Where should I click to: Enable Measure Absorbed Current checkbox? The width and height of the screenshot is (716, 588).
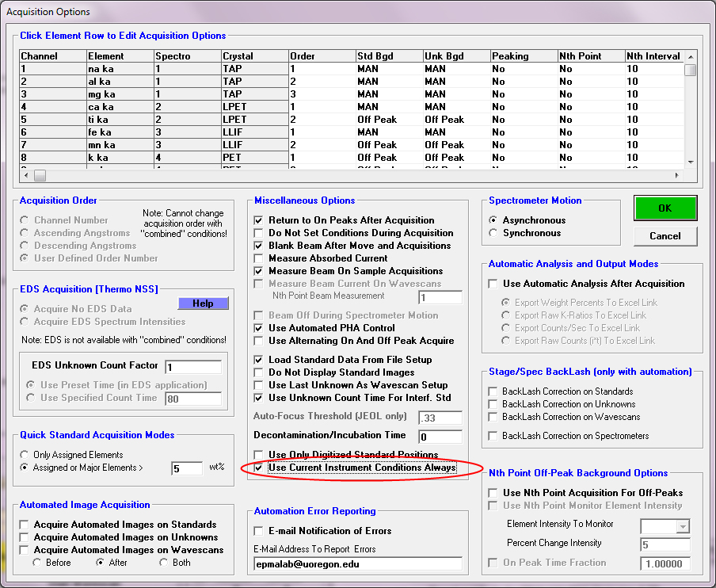(x=259, y=258)
